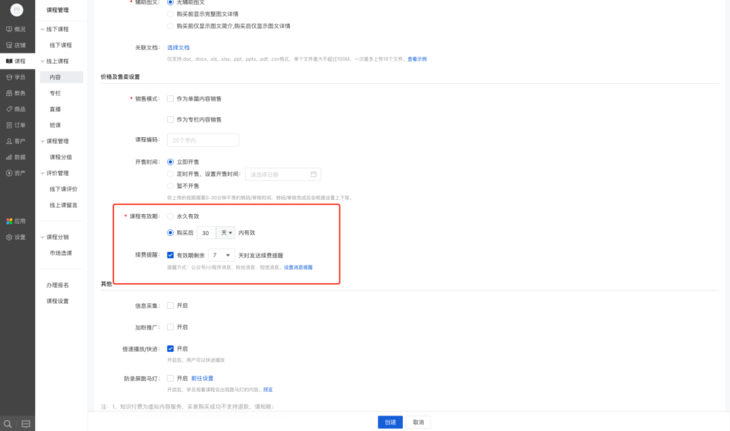Open 线下课程 submenu item

61,45
